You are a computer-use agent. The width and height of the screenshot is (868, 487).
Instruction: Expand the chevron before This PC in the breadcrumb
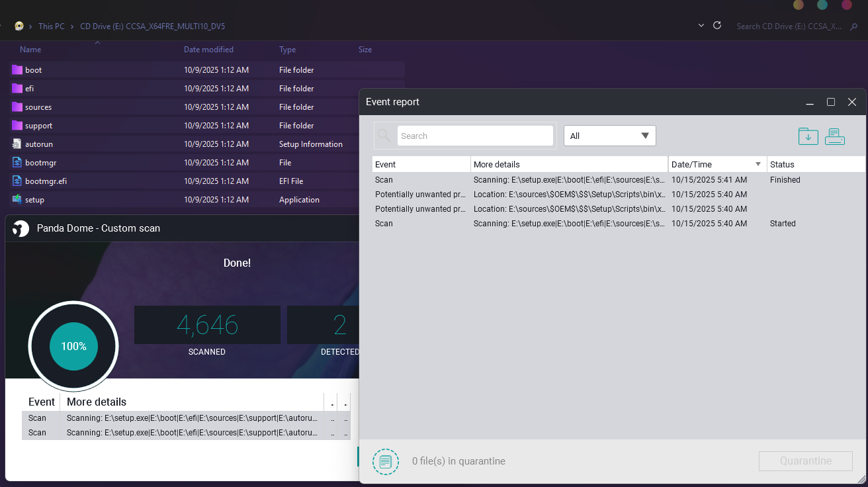pos(31,26)
